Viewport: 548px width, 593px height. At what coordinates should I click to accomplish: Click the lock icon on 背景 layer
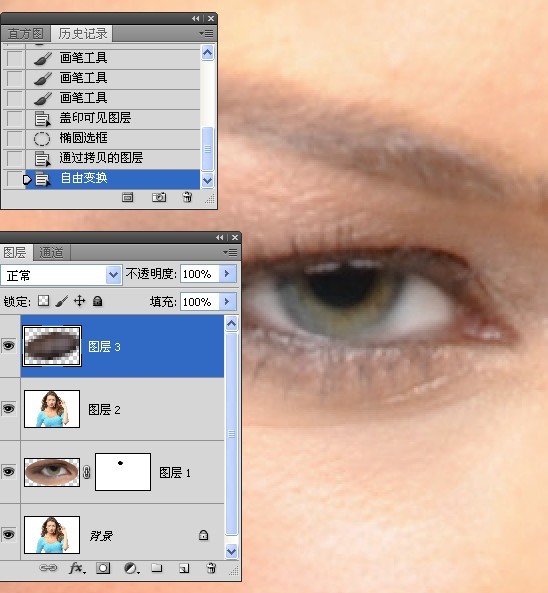point(203,535)
